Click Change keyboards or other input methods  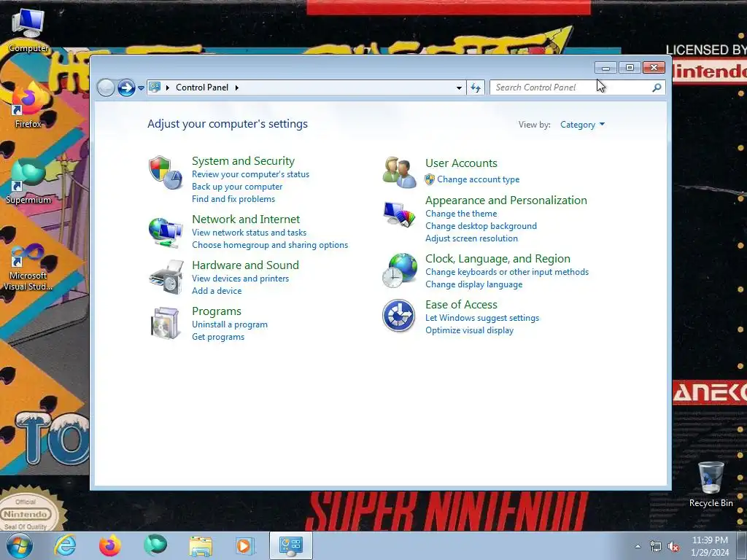(507, 272)
